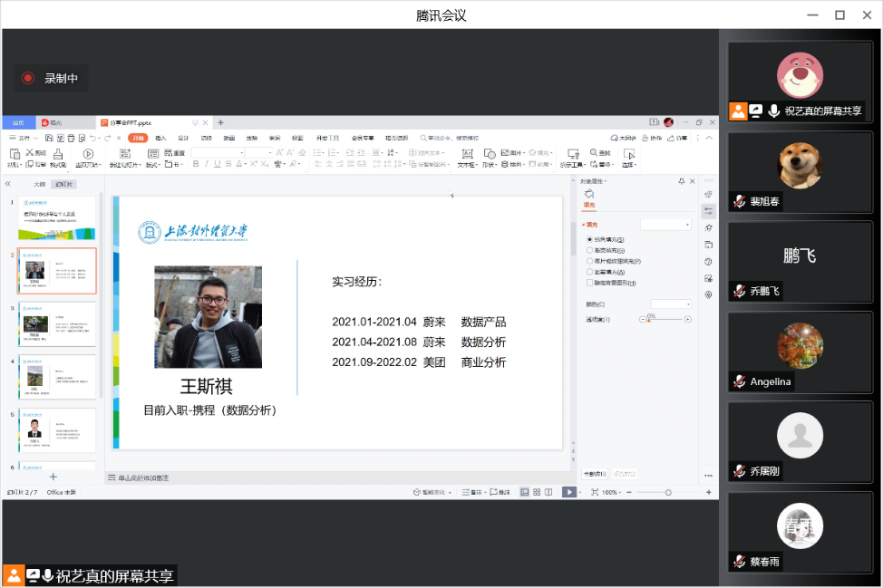Switch to the 大纲 (Outline) pane tab
The width and height of the screenshot is (883, 588).
(39, 184)
